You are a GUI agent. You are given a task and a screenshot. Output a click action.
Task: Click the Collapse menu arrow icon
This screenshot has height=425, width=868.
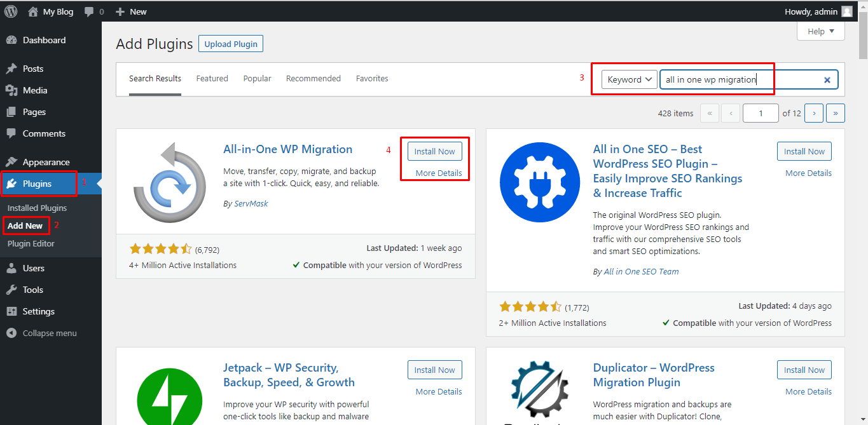(x=11, y=333)
